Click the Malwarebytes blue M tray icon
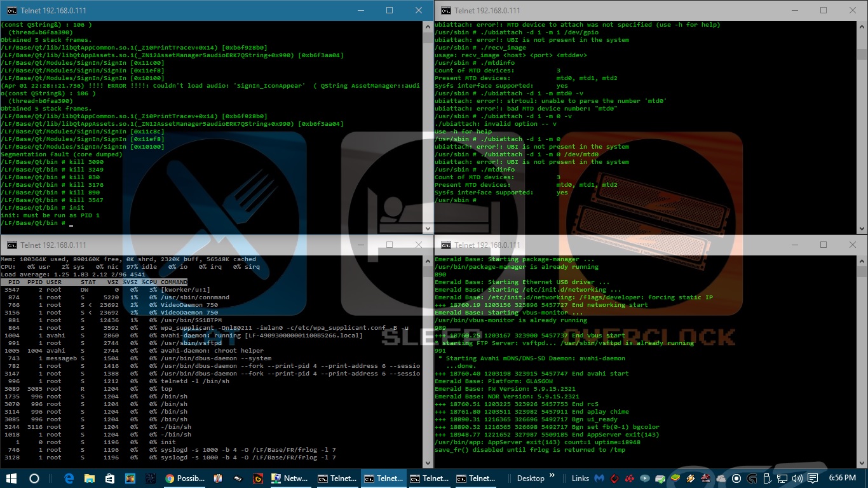868x488 pixels. coord(599,478)
